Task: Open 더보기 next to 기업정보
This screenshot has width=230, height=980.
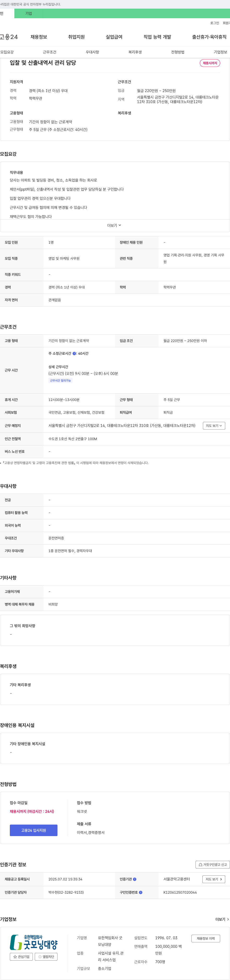Action: (222, 919)
